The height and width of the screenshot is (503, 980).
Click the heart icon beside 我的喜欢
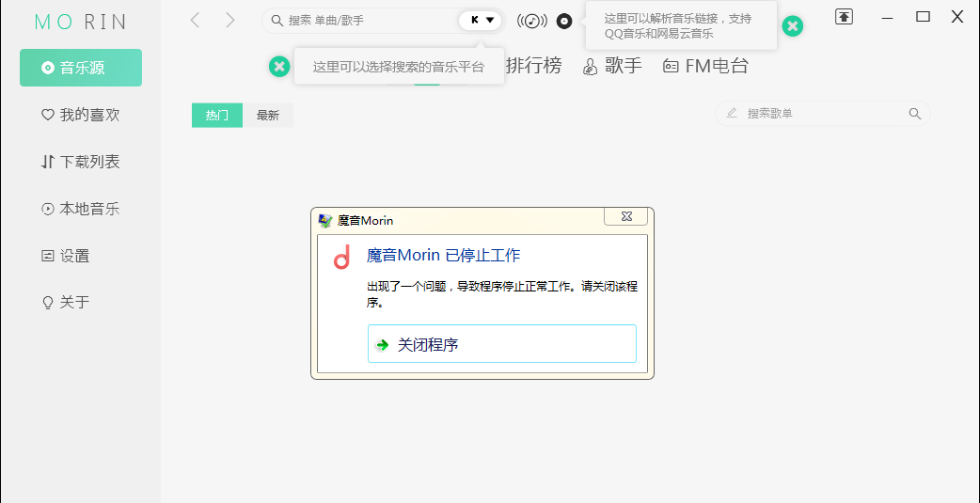point(48,115)
